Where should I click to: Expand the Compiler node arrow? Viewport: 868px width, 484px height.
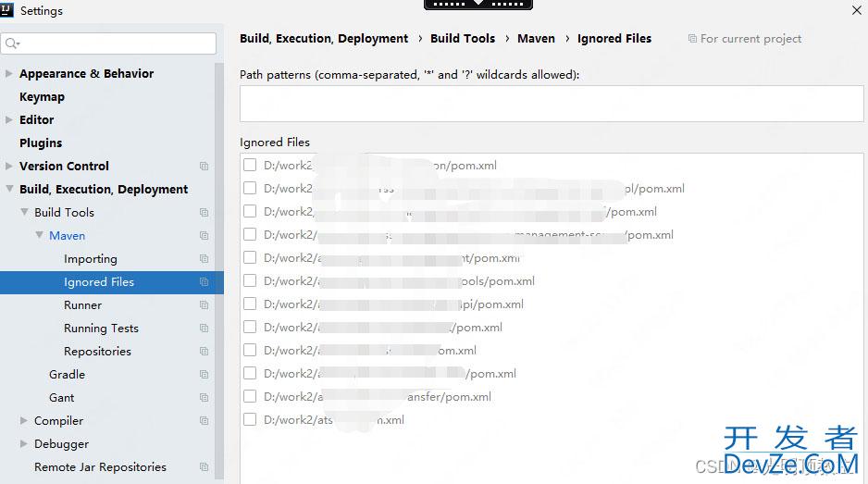(x=23, y=420)
